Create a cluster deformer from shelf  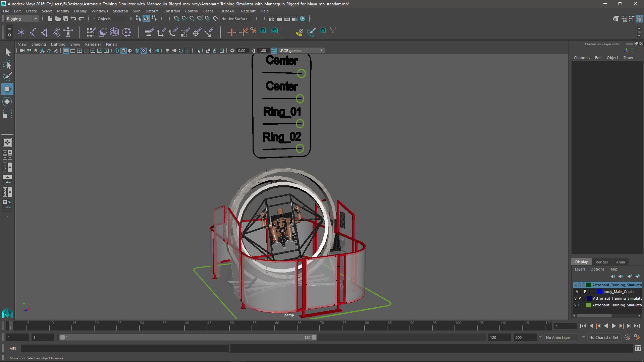pos(126,32)
